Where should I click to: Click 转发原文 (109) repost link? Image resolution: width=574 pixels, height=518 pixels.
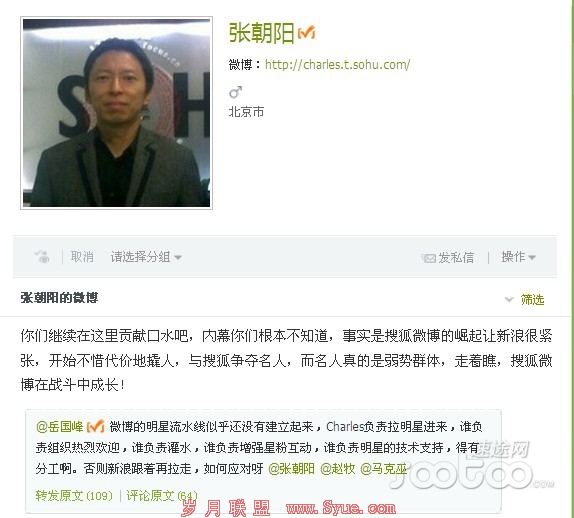pos(74,496)
